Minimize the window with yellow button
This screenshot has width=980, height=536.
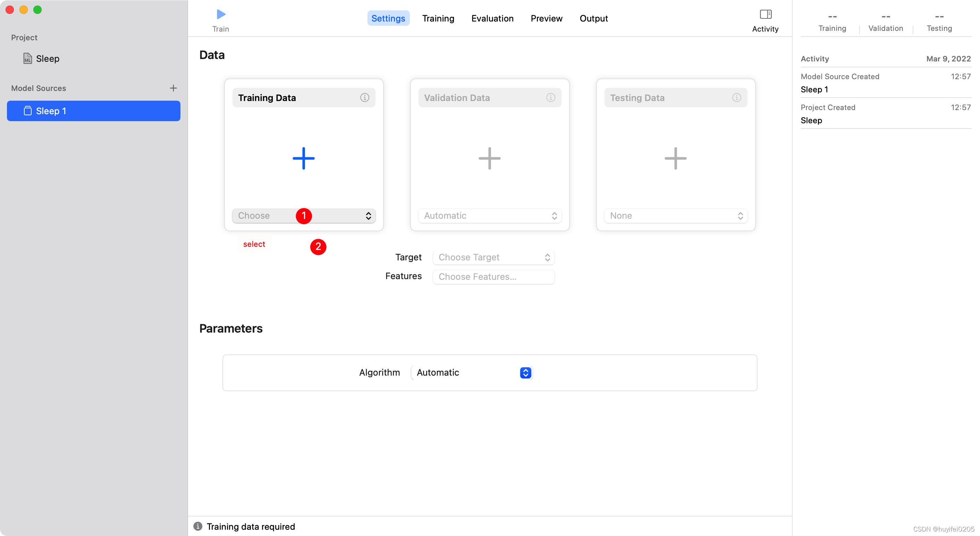point(24,10)
